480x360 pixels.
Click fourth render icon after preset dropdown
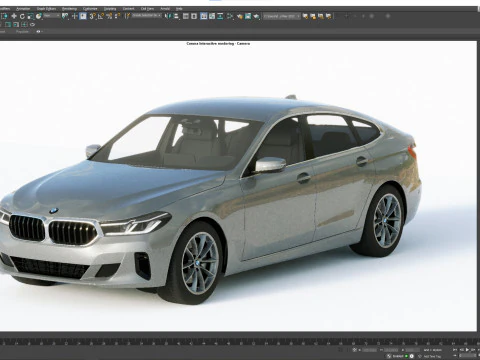[x=329, y=16]
